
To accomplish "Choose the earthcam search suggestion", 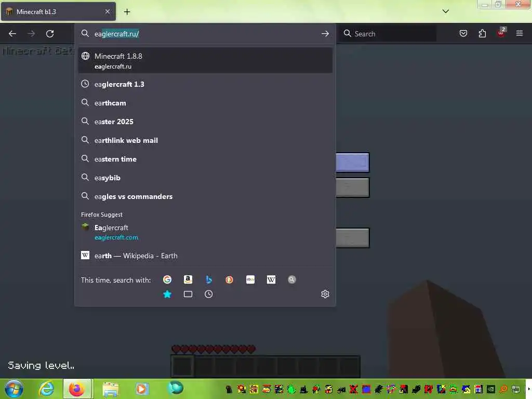I will coord(205,103).
